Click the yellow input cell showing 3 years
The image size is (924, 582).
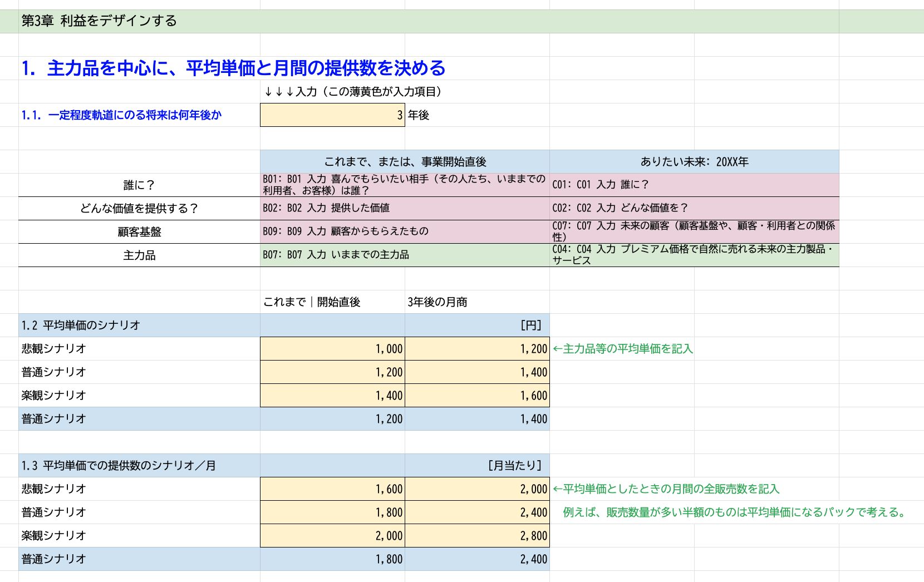(x=332, y=115)
